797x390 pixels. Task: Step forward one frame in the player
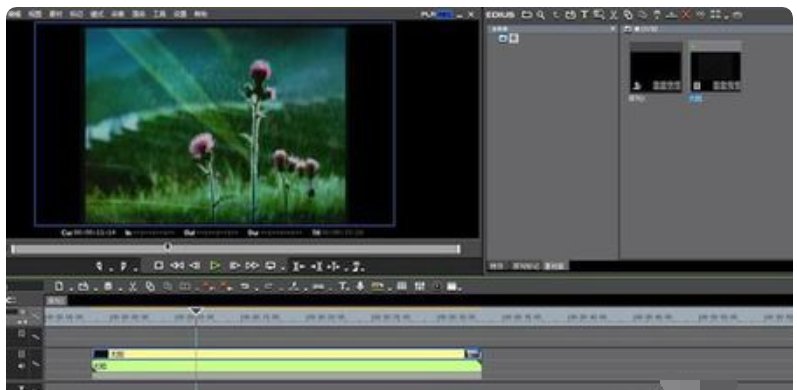pyautogui.click(x=234, y=266)
